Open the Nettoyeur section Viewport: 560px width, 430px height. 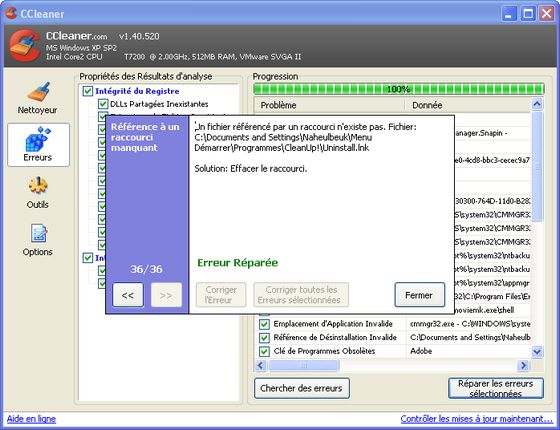38,97
